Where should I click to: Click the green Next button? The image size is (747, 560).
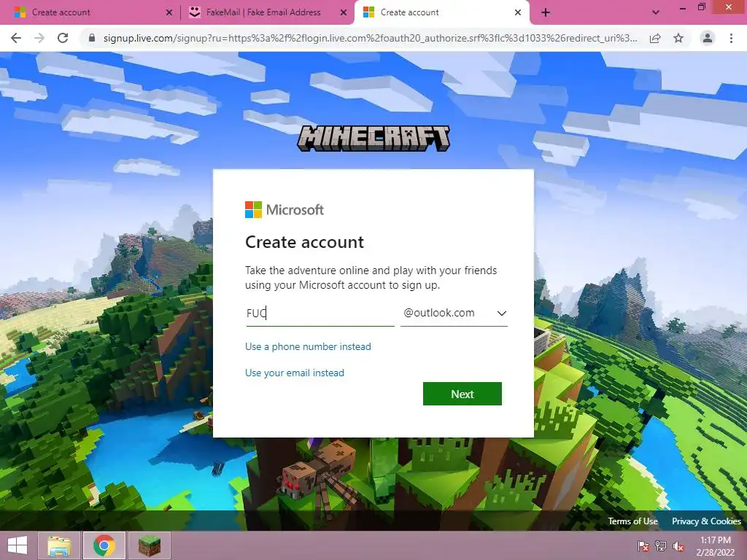click(462, 394)
